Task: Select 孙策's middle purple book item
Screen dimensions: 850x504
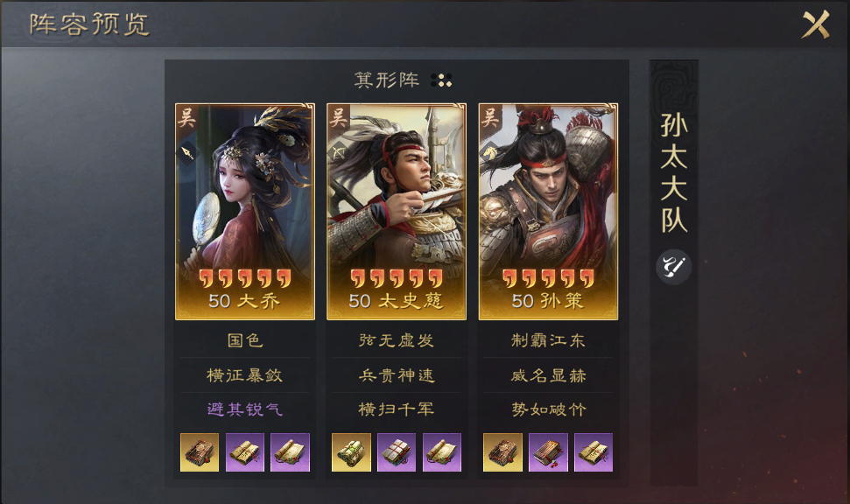Action: click(548, 452)
